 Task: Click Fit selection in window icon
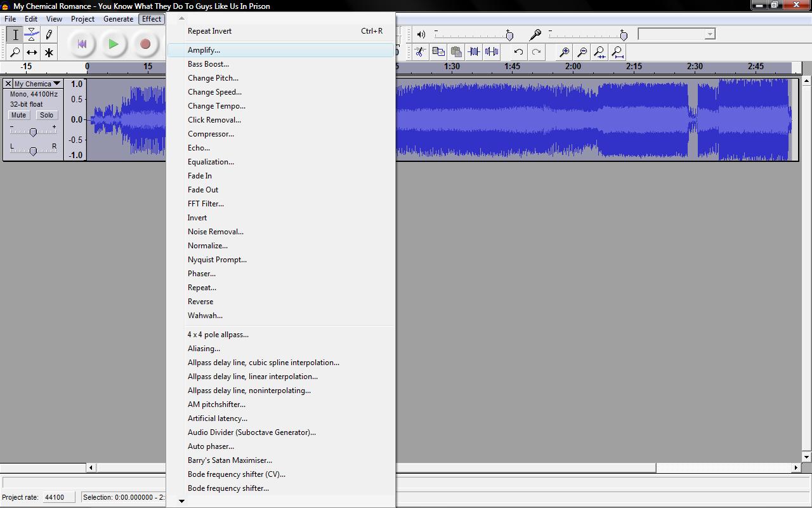(x=599, y=52)
